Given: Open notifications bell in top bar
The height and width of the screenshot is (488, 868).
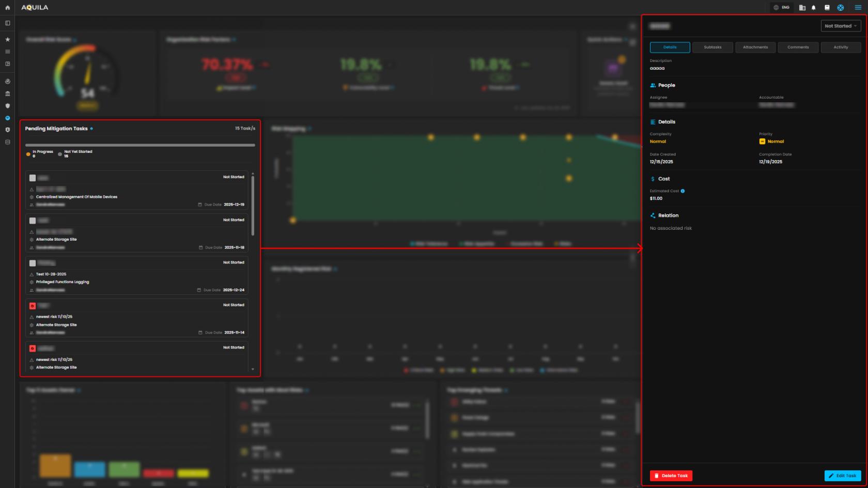Looking at the screenshot, I should [814, 8].
